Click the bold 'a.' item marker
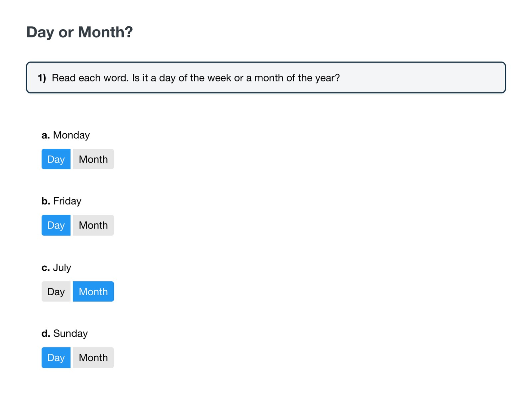Viewport: 532px width, 399px height. [46, 135]
